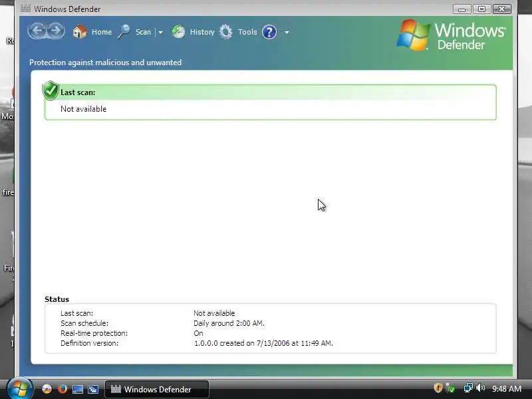The image size is (532, 399).
Task: Click the Forward navigation arrow
Action: [x=56, y=31]
